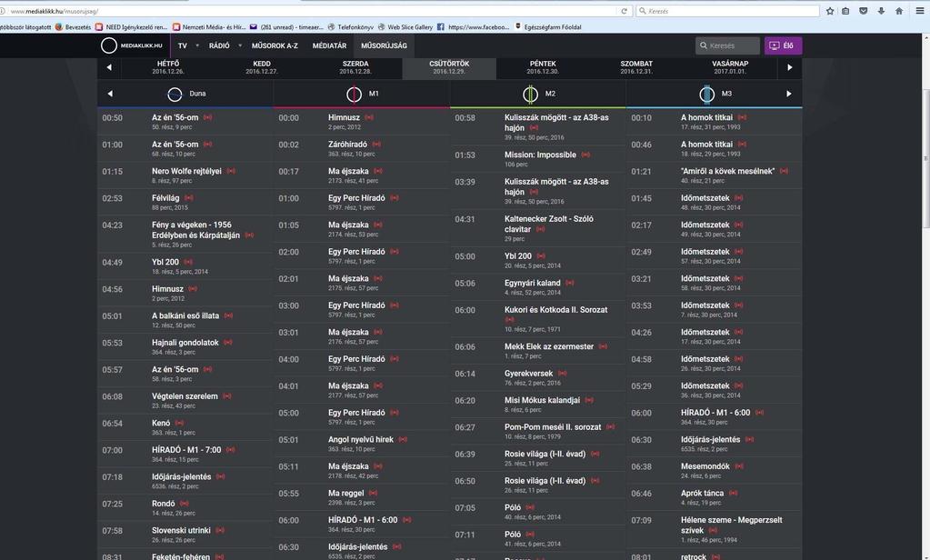
Task: Open the MÉDIATÁR menu item
Action: 329,45
